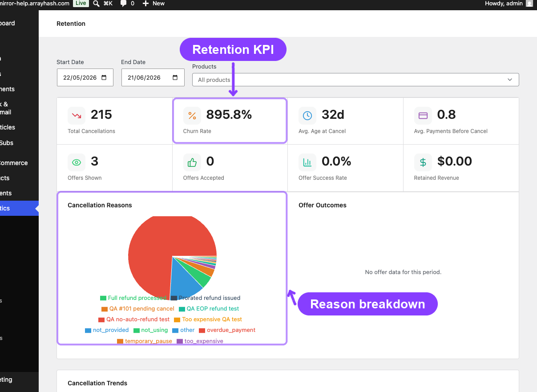Click the Churn Rate percent icon
Viewport: 537px width, 392px height.
(x=192, y=116)
